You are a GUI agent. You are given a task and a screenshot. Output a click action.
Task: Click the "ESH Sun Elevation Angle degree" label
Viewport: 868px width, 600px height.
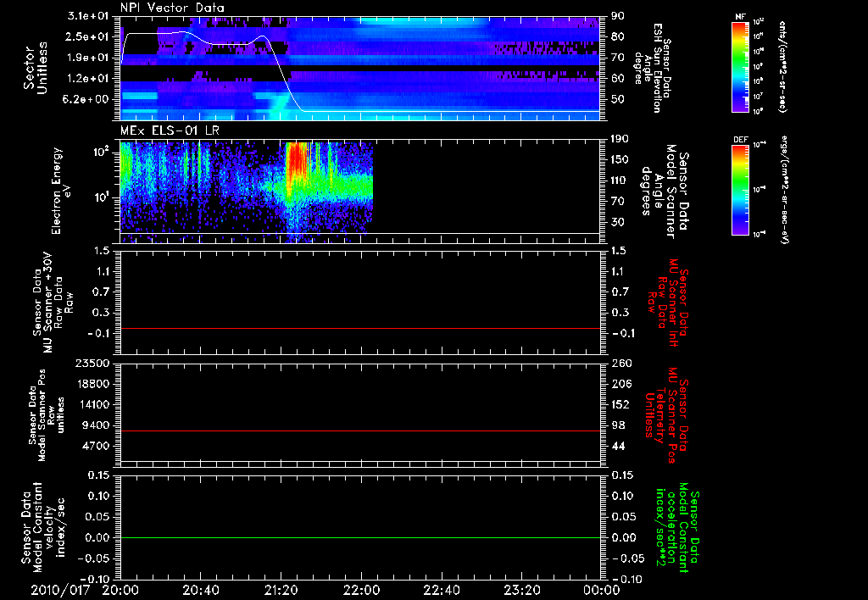[x=654, y=68]
